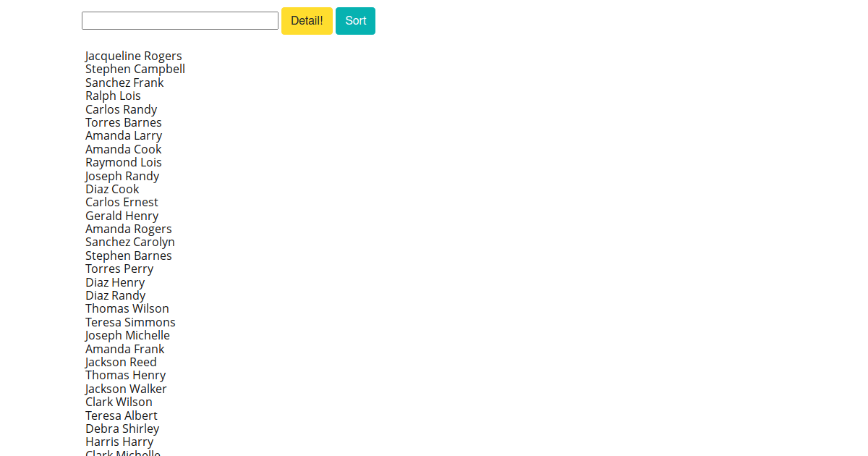Viewport: 868px width, 456px height.
Task: Click the Harris Harry entry
Action: point(119,442)
